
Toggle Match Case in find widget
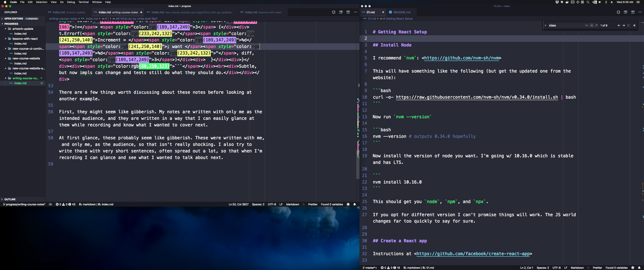pos(587,25)
